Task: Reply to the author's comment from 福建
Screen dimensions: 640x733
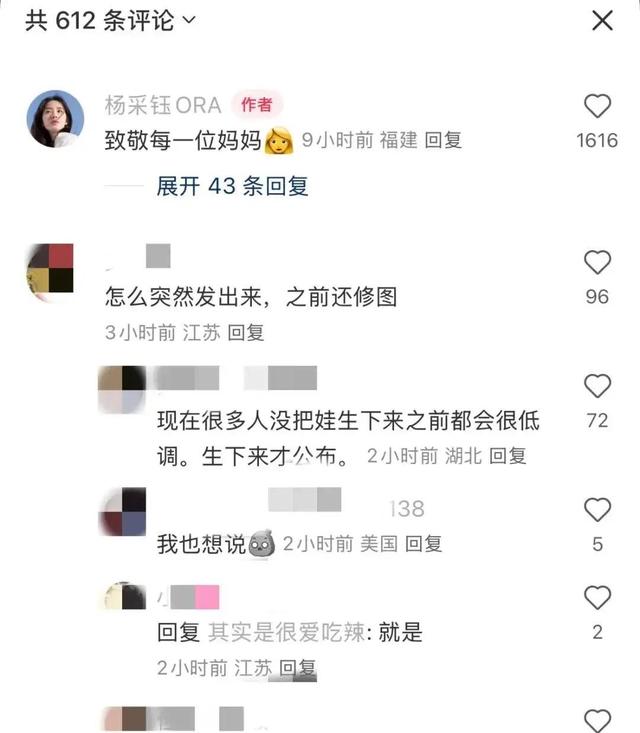Action: [x=443, y=140]
